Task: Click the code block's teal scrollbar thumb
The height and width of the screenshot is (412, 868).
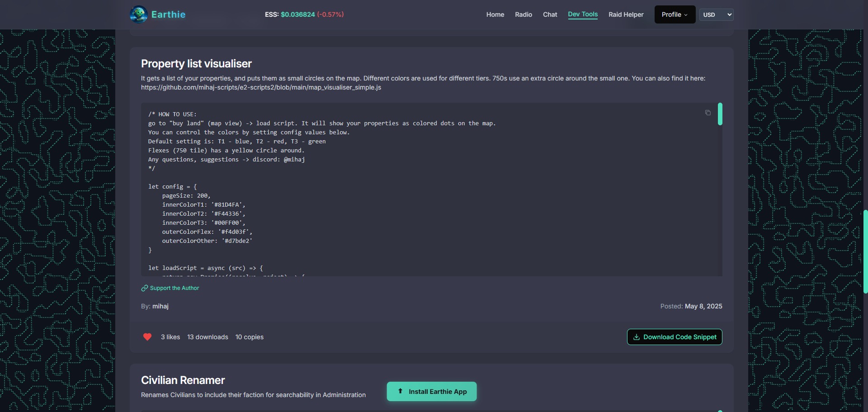Action: point(720,114)
